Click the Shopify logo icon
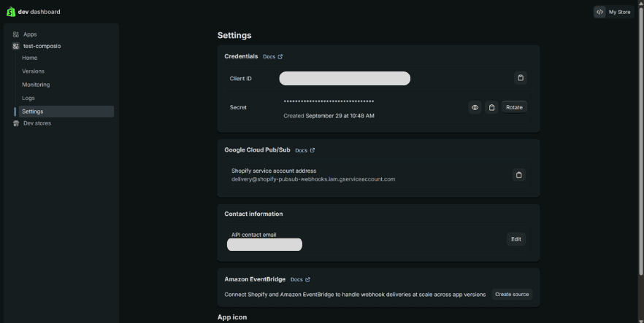This screenshot has height=323, width=644. (11, 12)
